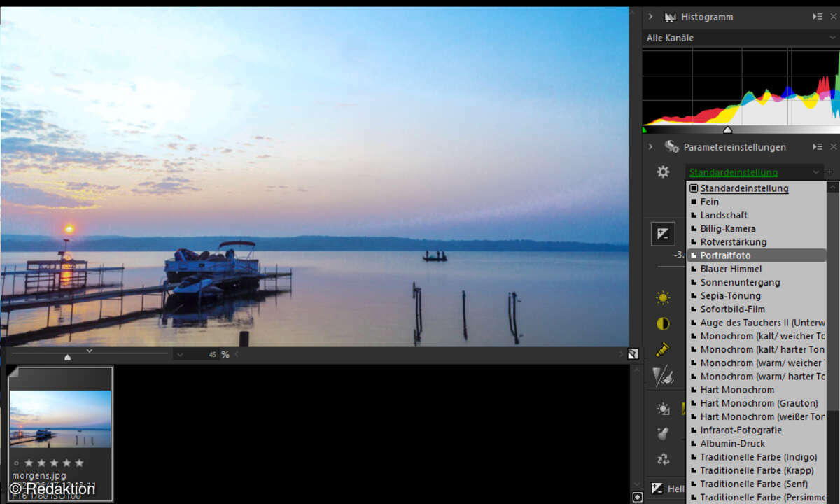Viewport: 840px width, 504px height.
Task: Open the Histogramm panel options menu
Action: coord(817,16)
